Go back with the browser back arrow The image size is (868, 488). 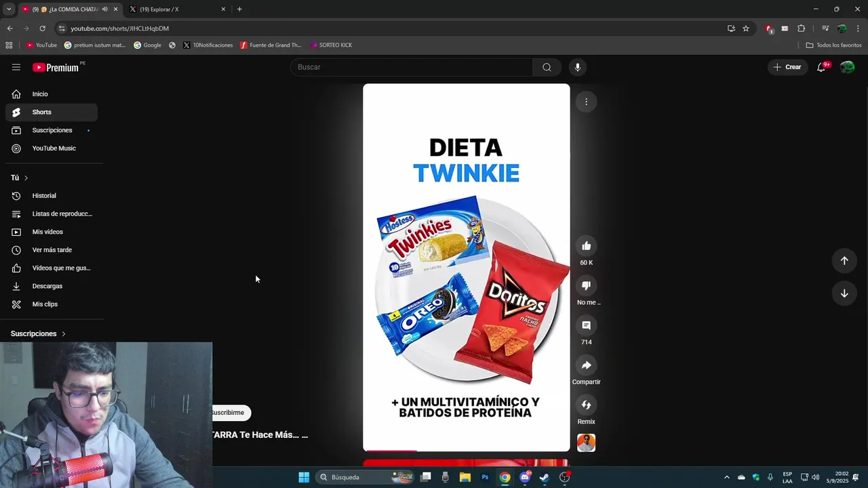click(x=9, y=28)
